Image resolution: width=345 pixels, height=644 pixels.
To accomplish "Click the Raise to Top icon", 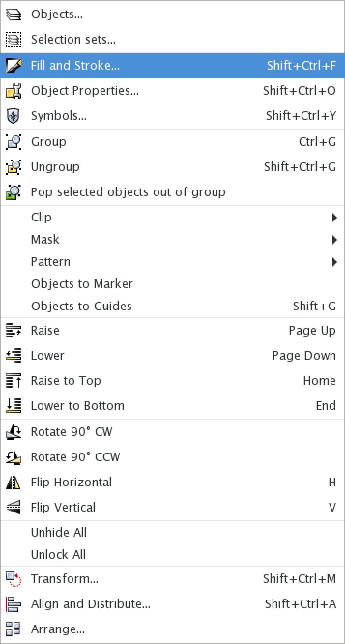I will click(13, 381).
